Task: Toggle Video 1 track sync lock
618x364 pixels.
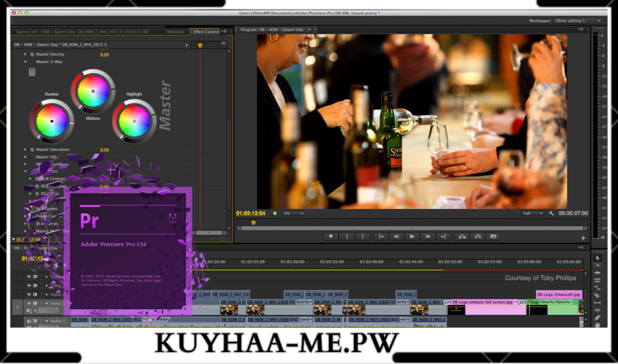Action: pos(35,304)
